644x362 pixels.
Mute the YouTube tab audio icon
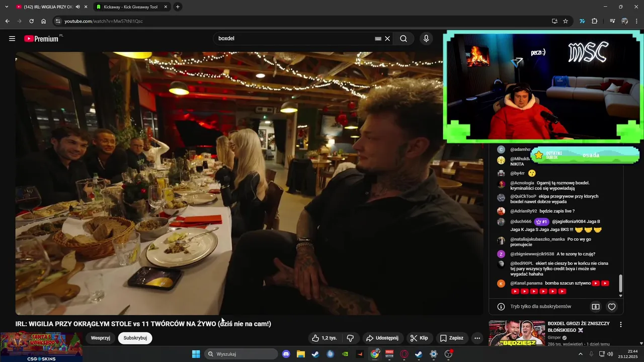coord(78,7)
